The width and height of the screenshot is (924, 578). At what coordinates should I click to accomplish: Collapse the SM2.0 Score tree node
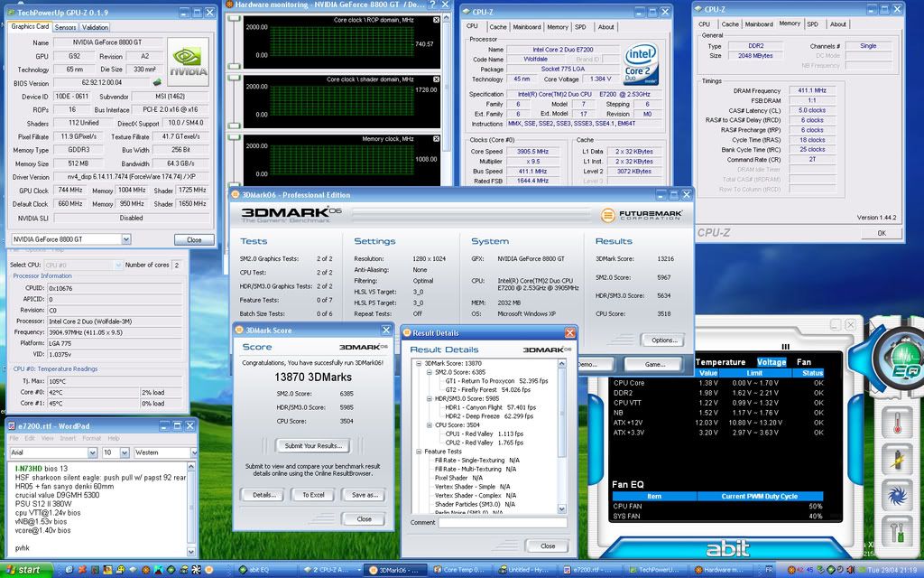pos(428,371)
